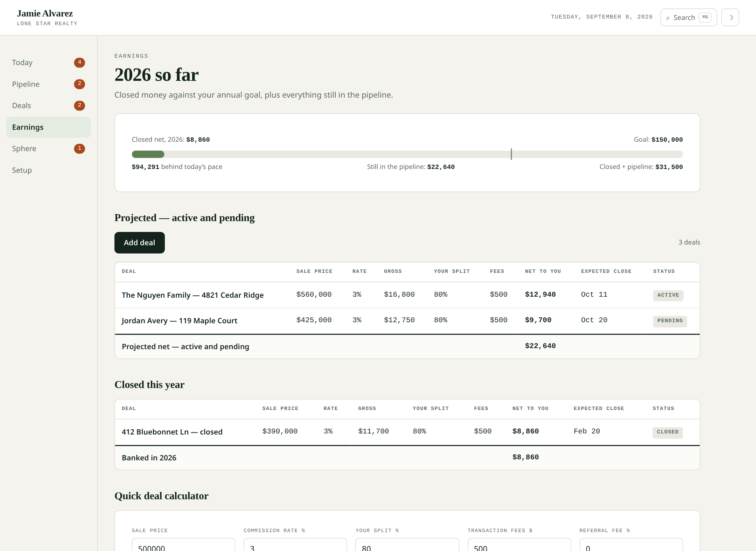Open the Search box

(688, 17)
